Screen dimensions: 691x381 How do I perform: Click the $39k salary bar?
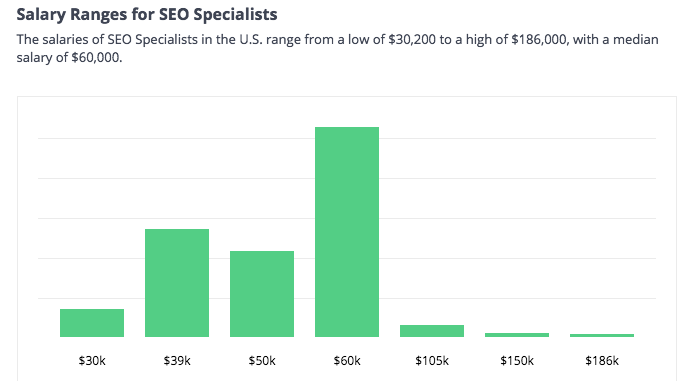[177, 283]
